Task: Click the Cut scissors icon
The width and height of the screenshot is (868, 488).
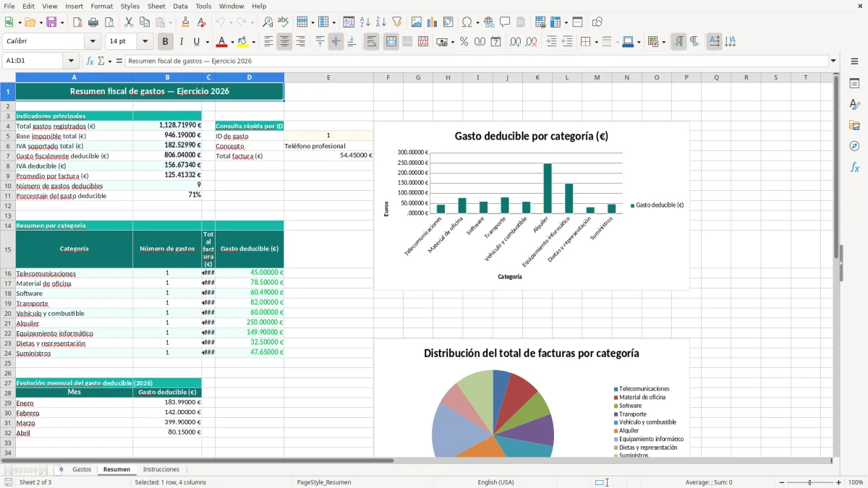Action: (x=129, y=22)
